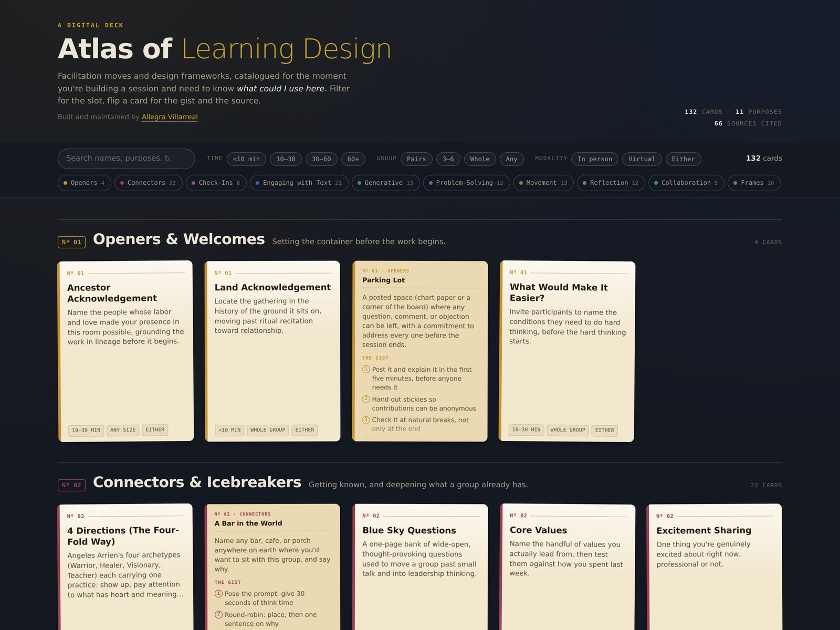Select the Frames category chip

754,183
